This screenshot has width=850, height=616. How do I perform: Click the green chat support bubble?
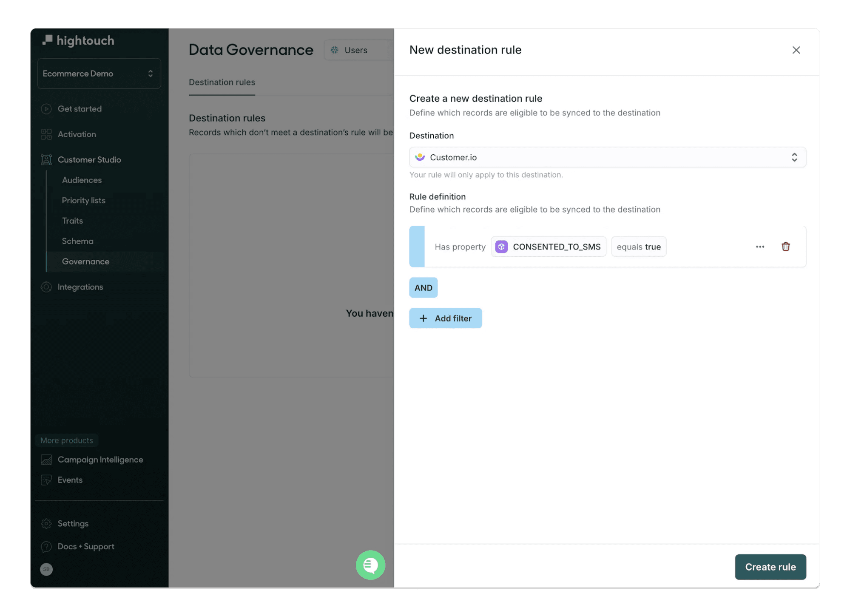tap(370, 565)
